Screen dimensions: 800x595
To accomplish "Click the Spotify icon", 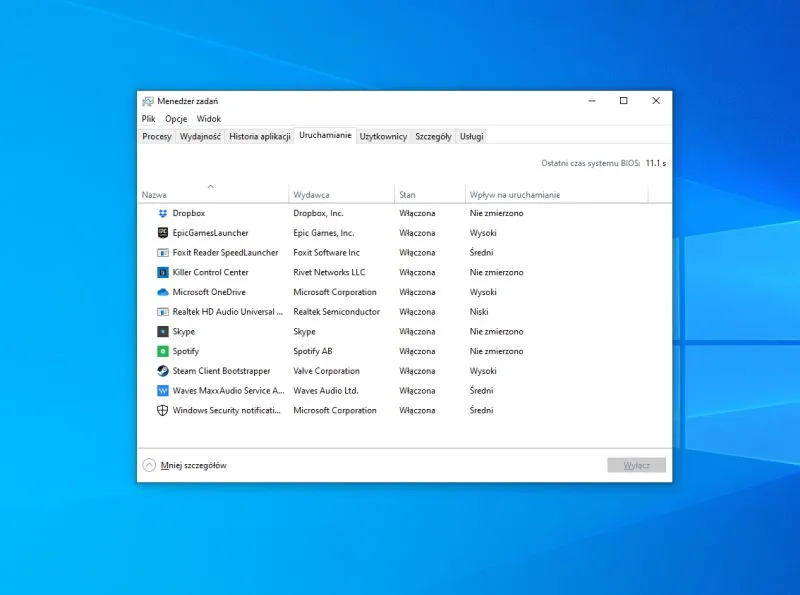I will point(161,351).
